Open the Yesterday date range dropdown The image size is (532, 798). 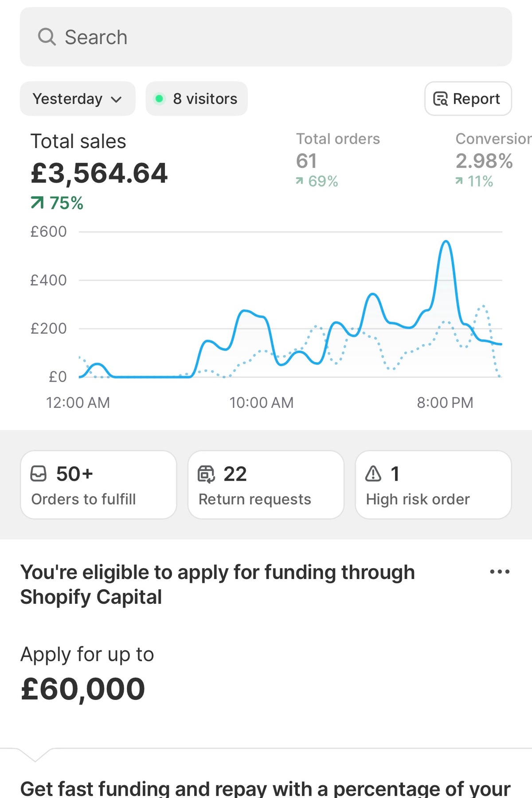click(77, 98)
